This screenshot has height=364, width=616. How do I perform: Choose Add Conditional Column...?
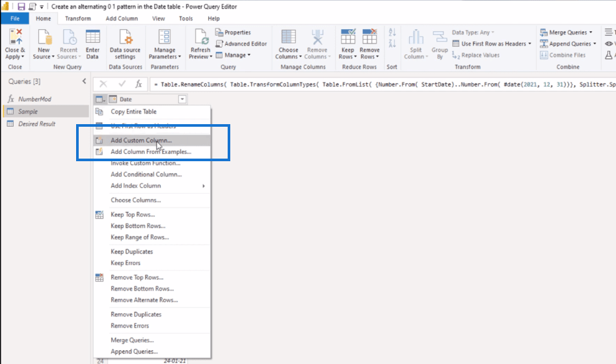click(x=152, y=174)
